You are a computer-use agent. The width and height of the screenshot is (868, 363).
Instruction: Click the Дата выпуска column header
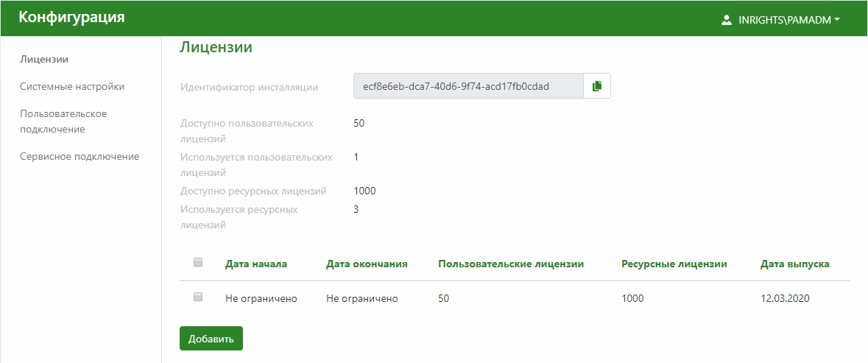(794, 264)
